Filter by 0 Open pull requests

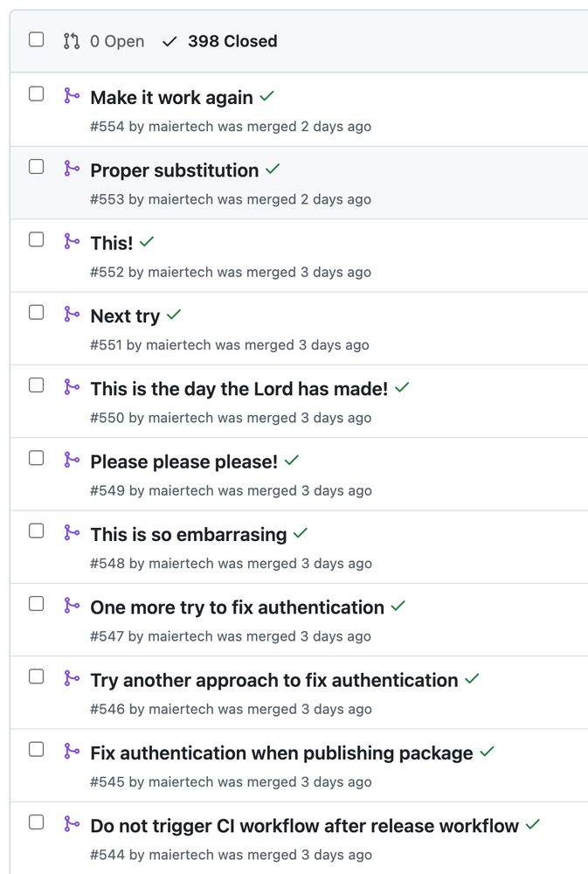coord(116,40)
